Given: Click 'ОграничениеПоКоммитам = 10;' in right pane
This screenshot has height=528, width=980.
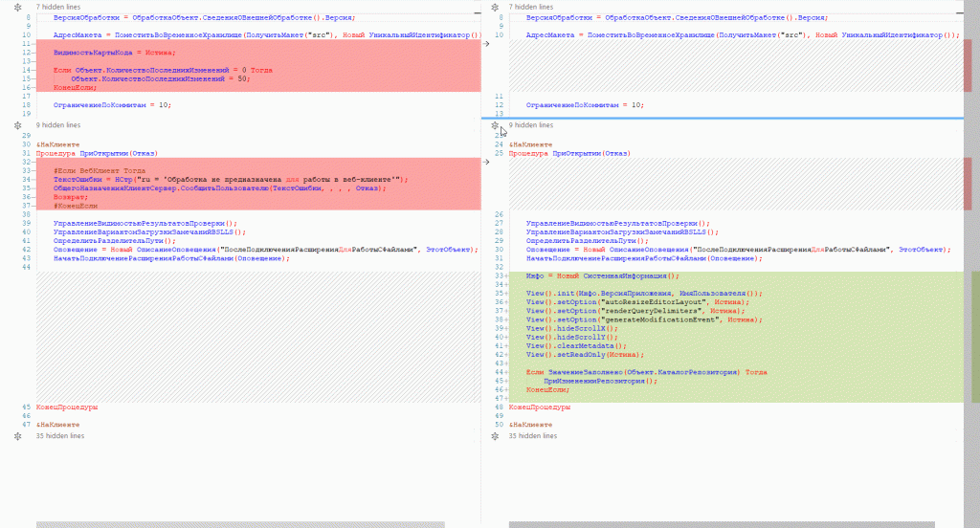Looking at the screenshot, I should click(x=585, y=105).
